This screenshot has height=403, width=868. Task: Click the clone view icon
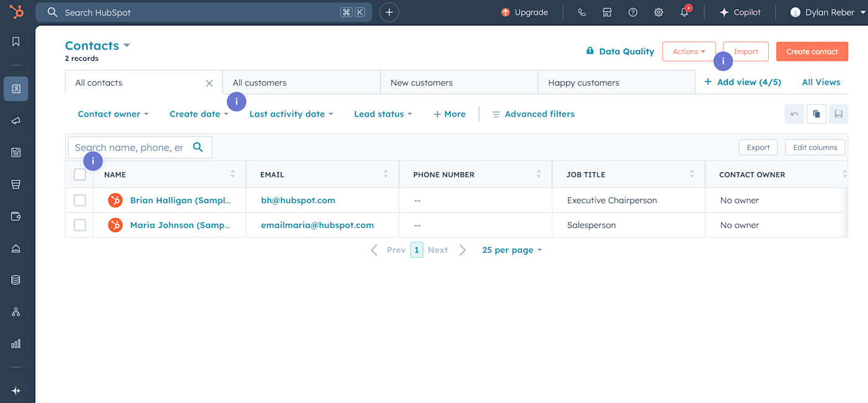pos(817,114)
